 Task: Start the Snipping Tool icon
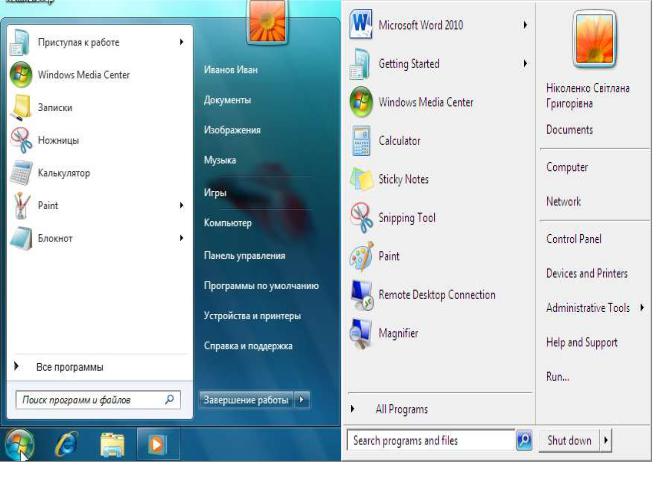pos(362,218)
